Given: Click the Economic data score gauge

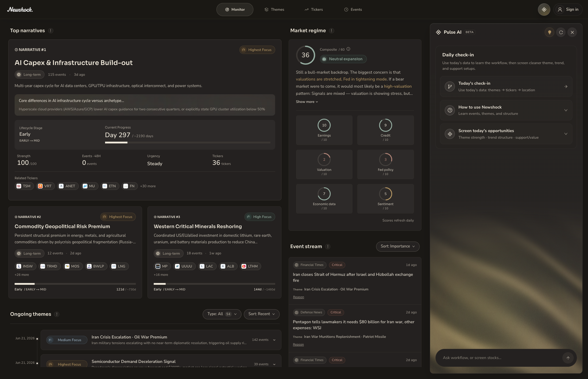Looking at the screenshot, I should 324,194.
